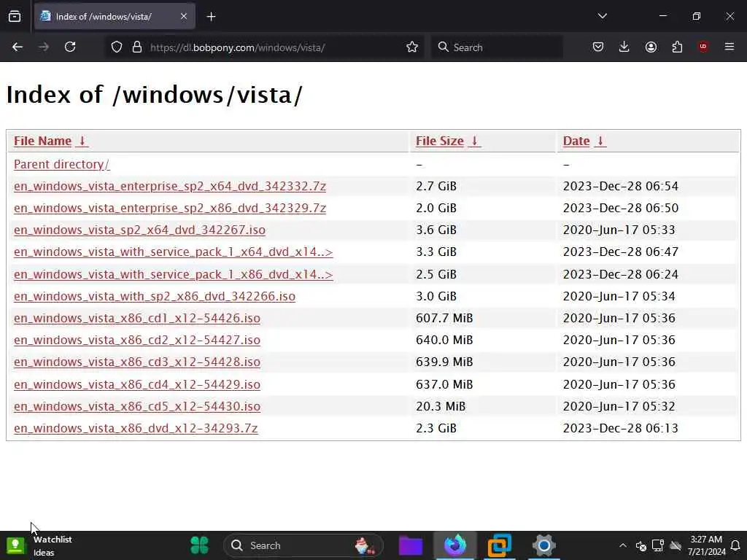Close the Index of /windows/vista/ tab
The height and width of the screenshot is (560, 747).
[184, 16]
